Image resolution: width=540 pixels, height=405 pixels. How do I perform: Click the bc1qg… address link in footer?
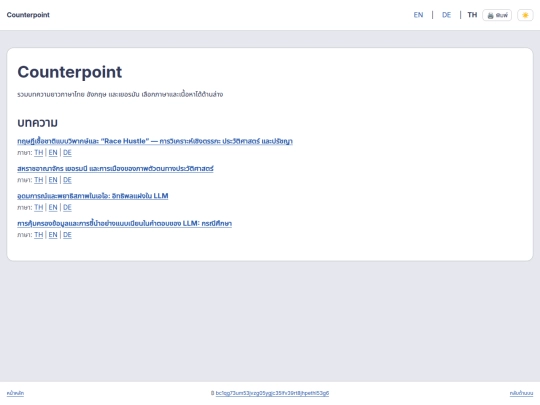point(272,393)
